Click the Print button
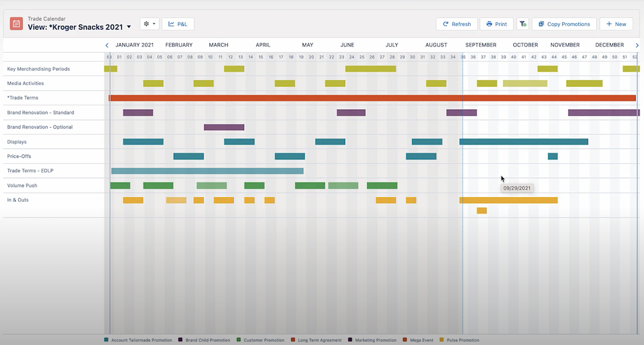This screenshot has width=644, height=345. tap(497, 24)
